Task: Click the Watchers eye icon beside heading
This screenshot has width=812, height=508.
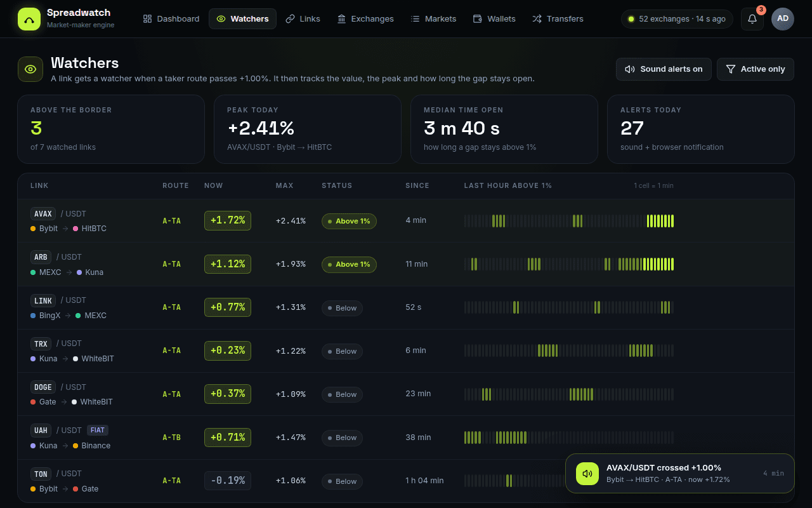Action: tap(30, 69)
